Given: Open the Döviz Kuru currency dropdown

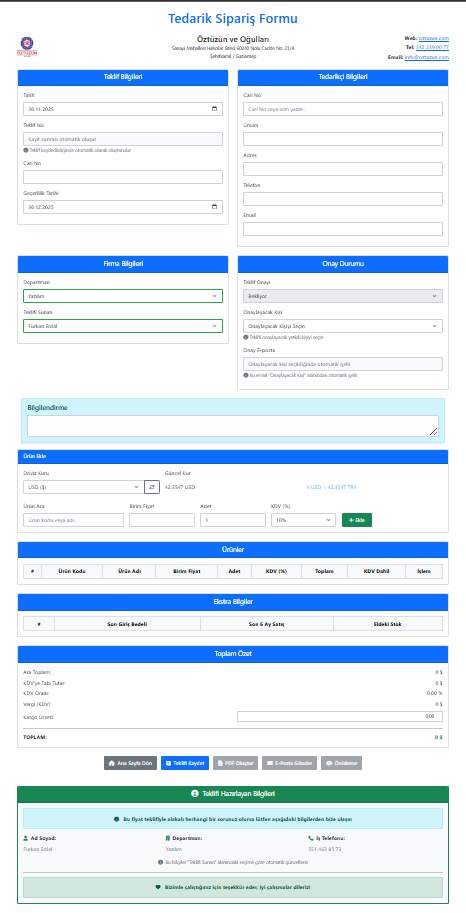Looking at the screenshot, I should pos(83,487).
